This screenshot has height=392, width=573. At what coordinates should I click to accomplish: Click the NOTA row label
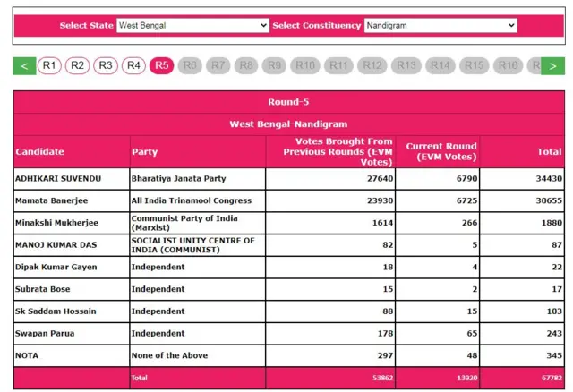coord(27,355)
